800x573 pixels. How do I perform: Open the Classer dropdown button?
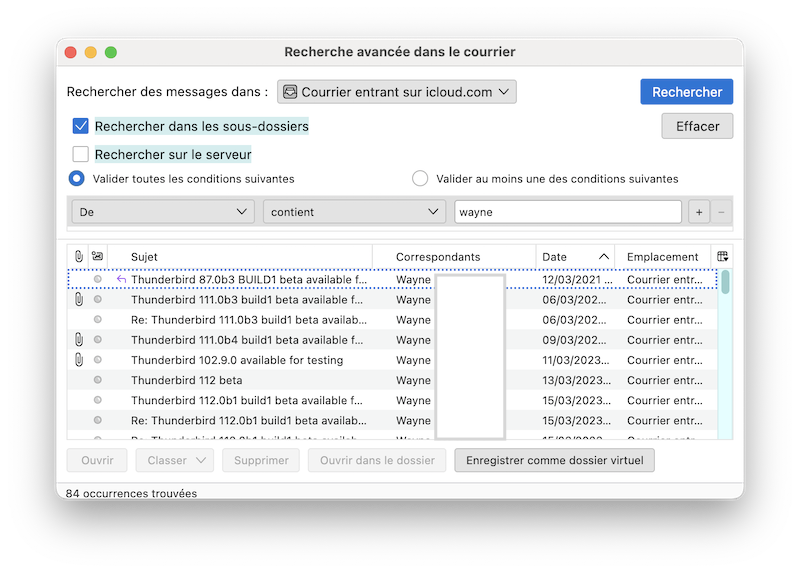[x=174, y=460]
